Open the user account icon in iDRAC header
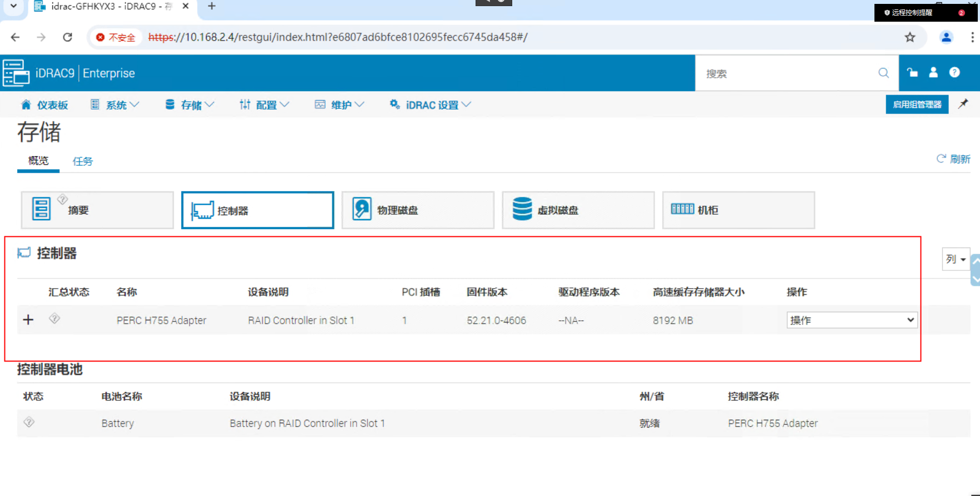The height and width of the screenshot is (496, 980). click(933, 72)
